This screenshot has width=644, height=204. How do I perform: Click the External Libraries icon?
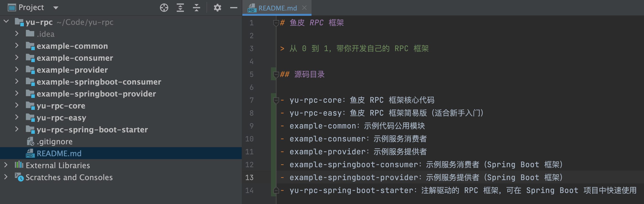tap(19, 165)
